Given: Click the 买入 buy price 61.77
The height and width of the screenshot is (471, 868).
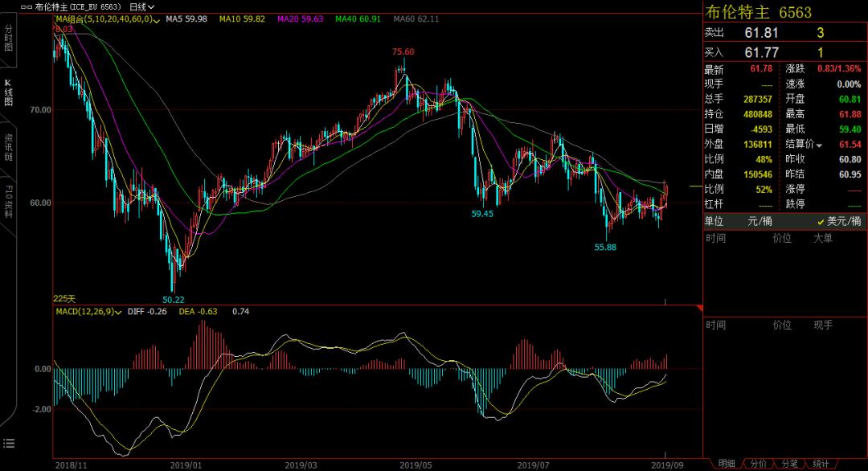Looking at the screenshot, I should click(x=762, y=52).
